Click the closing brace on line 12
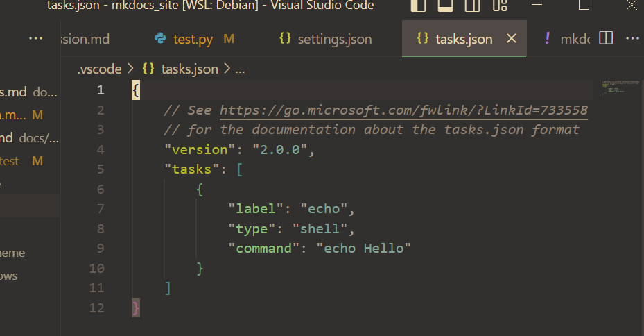The width and height of the screenshot is (644, 336). pyautogui.click(x=136, y=308)
